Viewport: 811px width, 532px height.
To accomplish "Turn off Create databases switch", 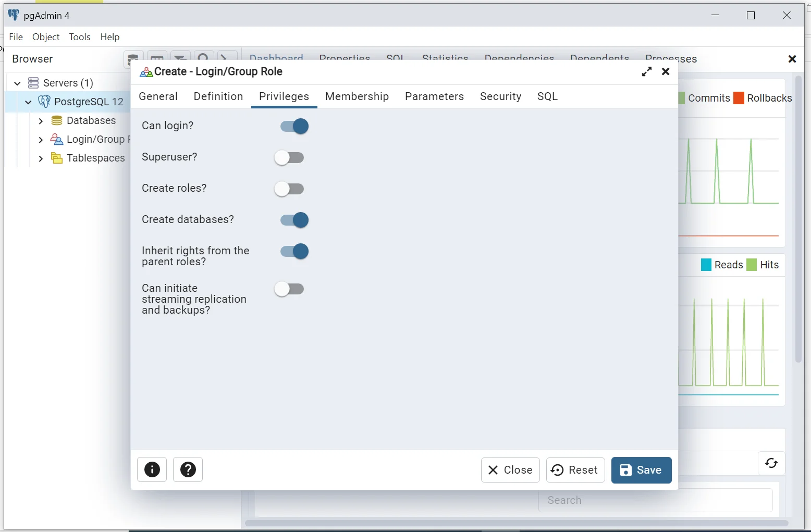I will click(x=294, y=220).
